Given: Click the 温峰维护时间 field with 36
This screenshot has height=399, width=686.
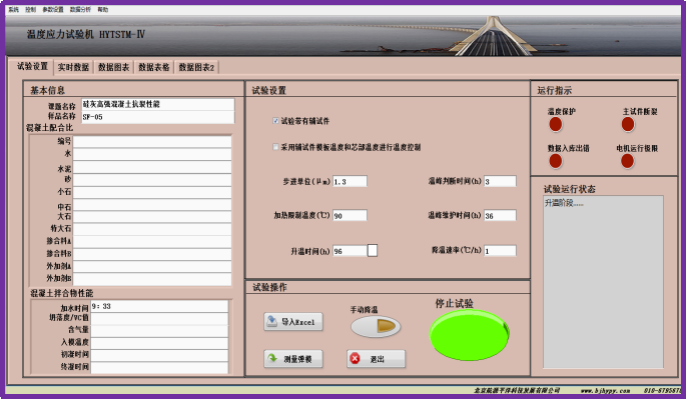Looking at the screenshot, I should (500, 215).
